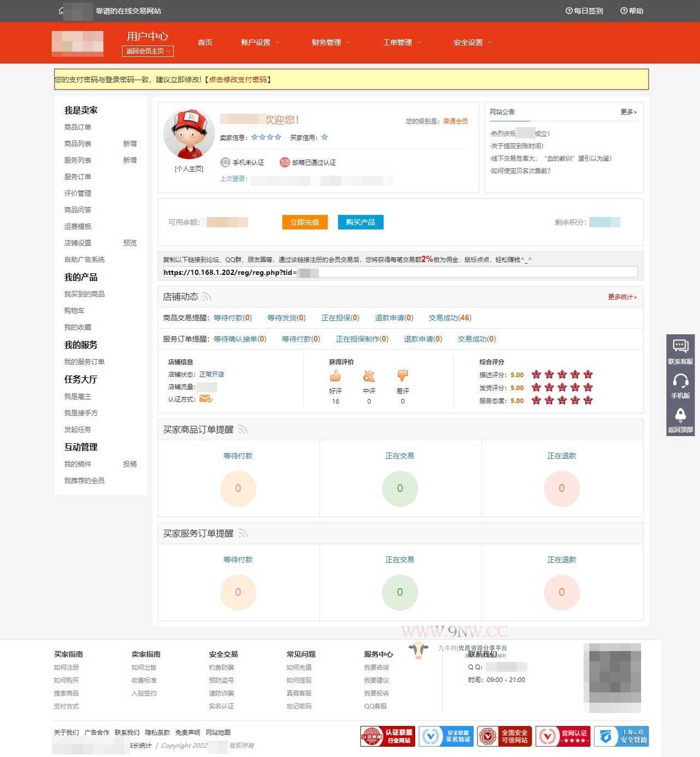This screenshot has width=700, height=757.
Task: Click the 好评 thumbs-up icon
Action: pos(335,376)
